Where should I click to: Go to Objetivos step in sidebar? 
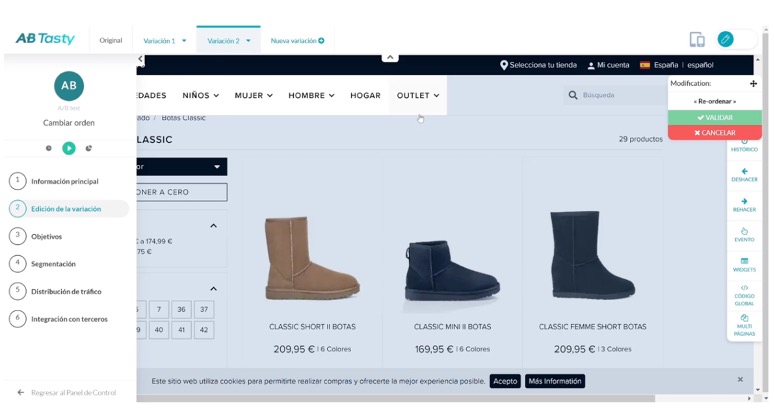46,236
